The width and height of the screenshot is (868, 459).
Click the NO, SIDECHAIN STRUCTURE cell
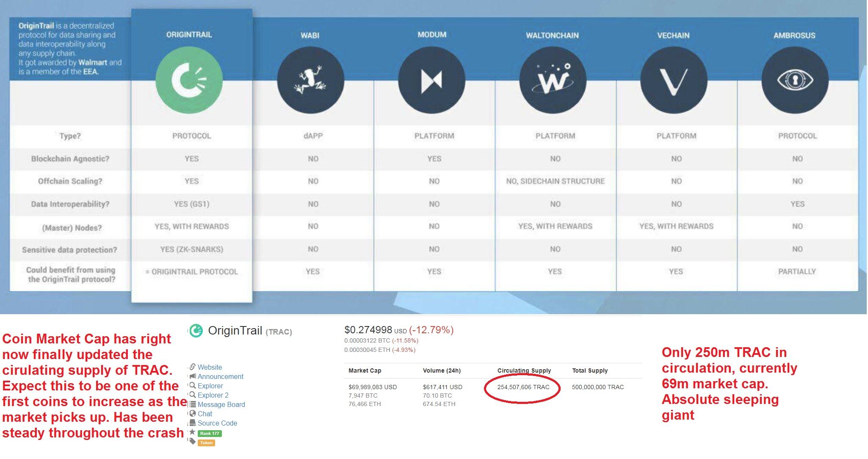coord(555,181)
